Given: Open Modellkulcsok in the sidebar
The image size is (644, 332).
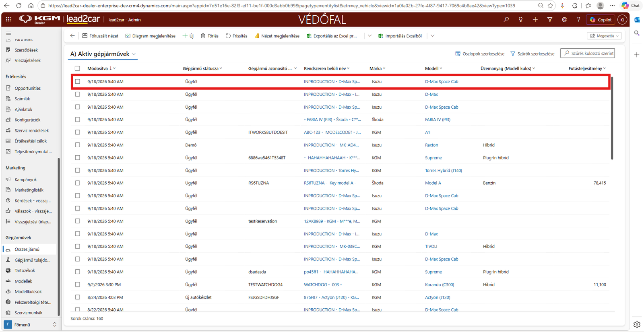Looking at the screenshot, I should 28,292.
